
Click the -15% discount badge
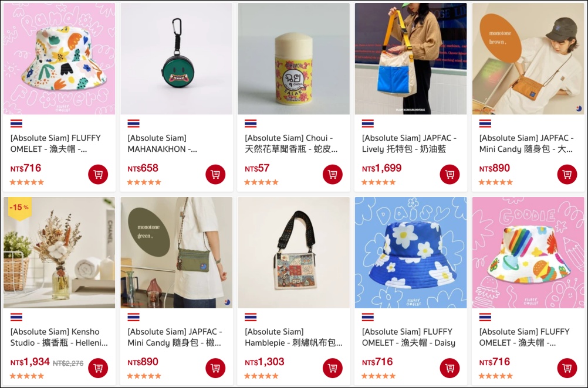click(x=19, y=208)
